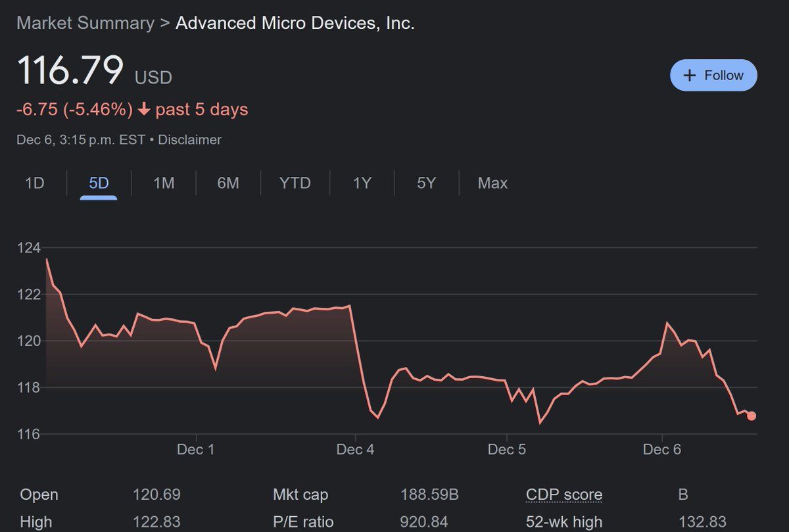789x532 pixels.
Task: Click the Dec 6 axis label
Action: (x=662, y=450)
